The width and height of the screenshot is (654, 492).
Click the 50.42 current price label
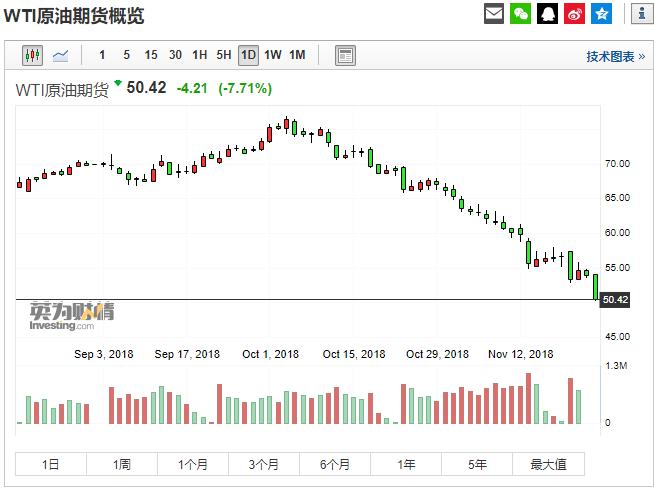(615, 300)
